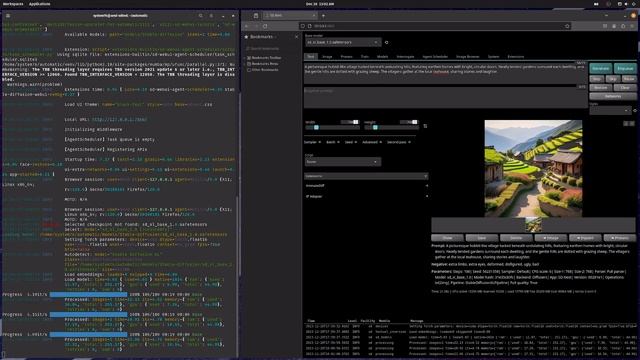Viewport: 640px width, 360px height.
Task: Click the Generate button
Action: (x=601, y=69)
